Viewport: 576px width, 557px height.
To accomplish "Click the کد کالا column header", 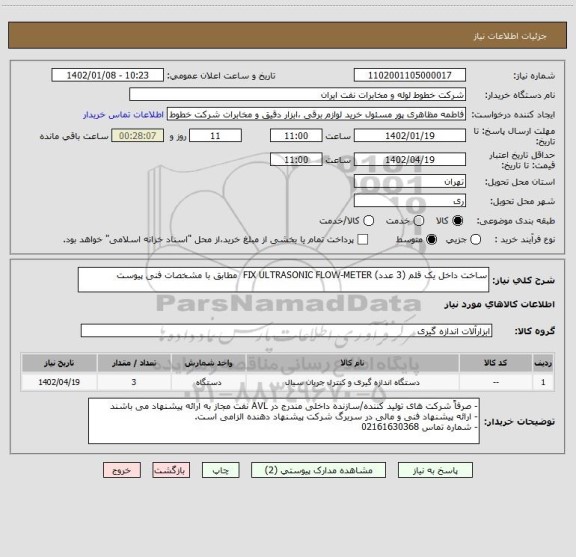I will (x=496, y=363).
